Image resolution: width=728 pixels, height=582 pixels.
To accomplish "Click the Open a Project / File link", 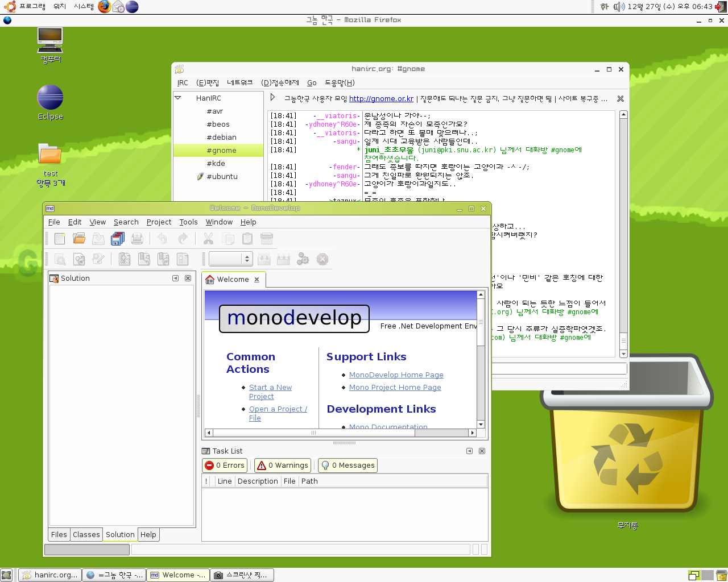I will click(278, 414).
